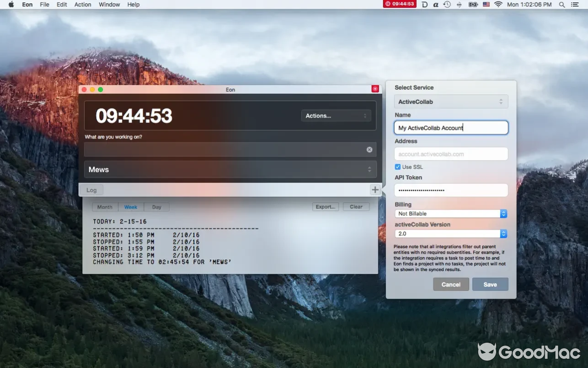588x368 pixels.
Task: Save the ActiveCollab account settings
Action: [x=490, y=284]
